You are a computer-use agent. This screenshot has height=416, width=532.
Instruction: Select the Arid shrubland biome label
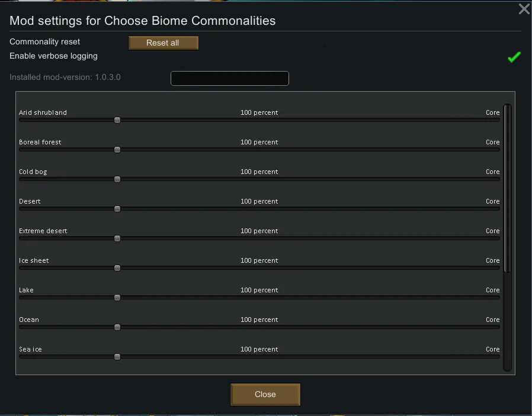(43, 112)
